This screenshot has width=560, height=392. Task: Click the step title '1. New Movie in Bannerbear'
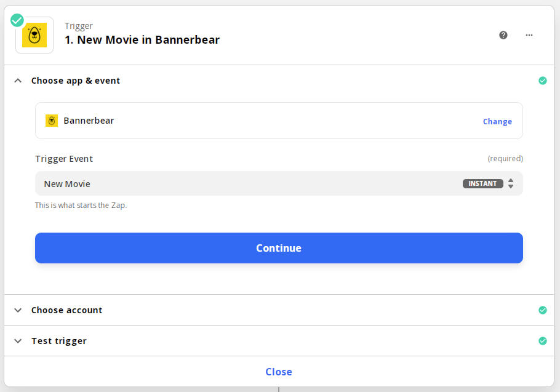click(142, 40)
